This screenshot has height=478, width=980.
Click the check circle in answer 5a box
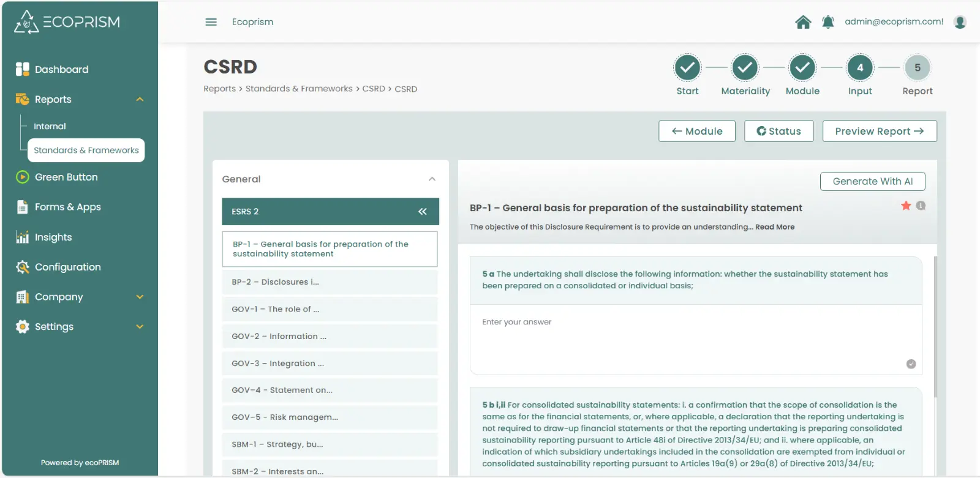[x=911, y=364]
